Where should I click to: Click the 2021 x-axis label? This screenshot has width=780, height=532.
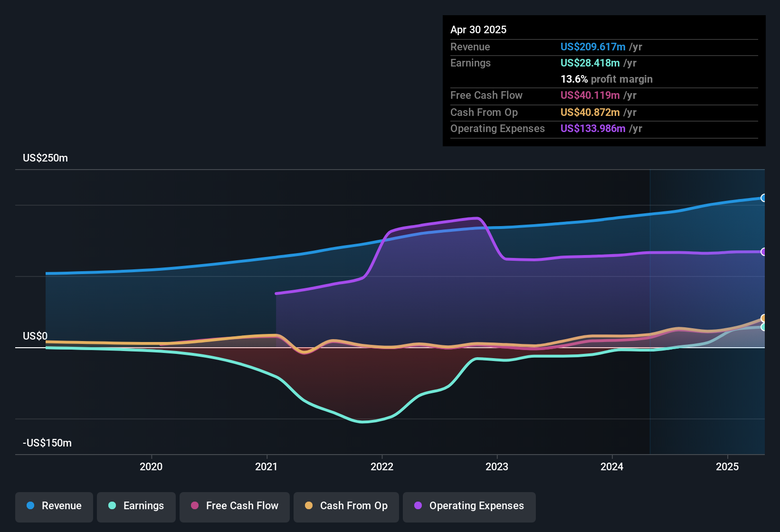266,466
